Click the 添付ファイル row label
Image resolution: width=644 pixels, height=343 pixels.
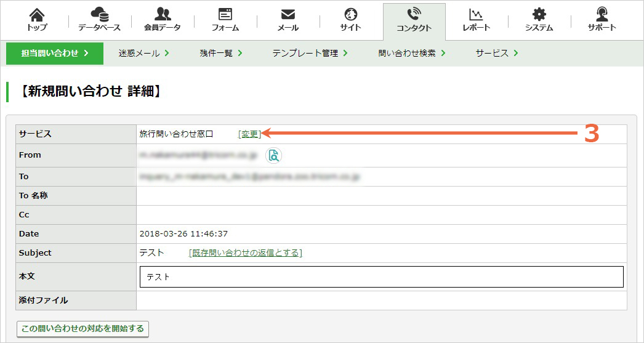[44, 301]
